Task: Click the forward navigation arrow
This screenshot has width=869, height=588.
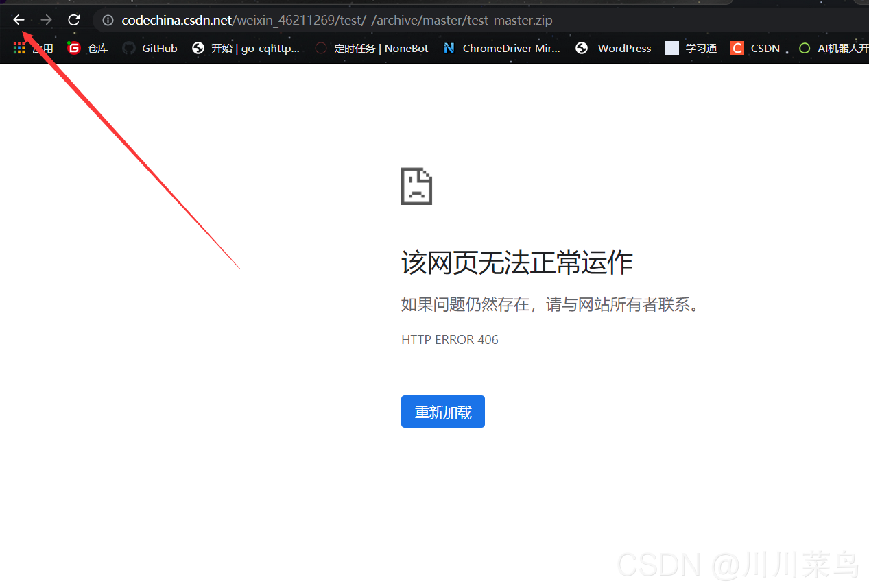Action: [46, 20]
